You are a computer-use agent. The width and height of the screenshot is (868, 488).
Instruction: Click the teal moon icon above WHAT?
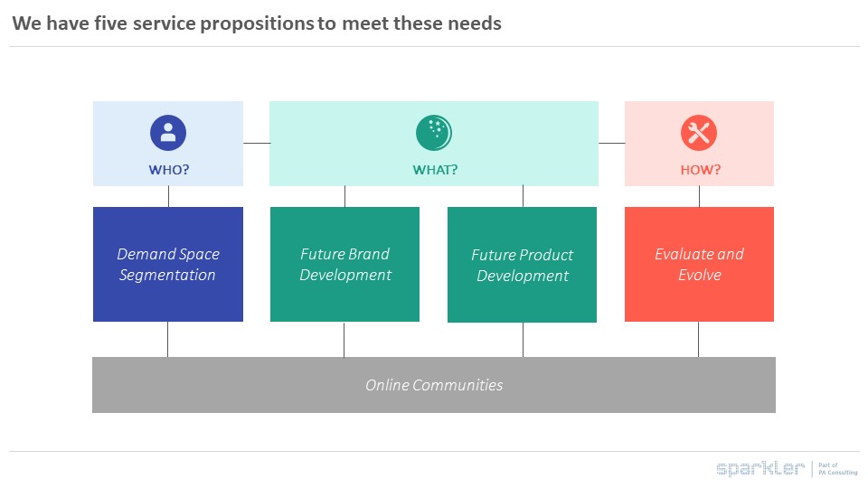pos(434,133)
